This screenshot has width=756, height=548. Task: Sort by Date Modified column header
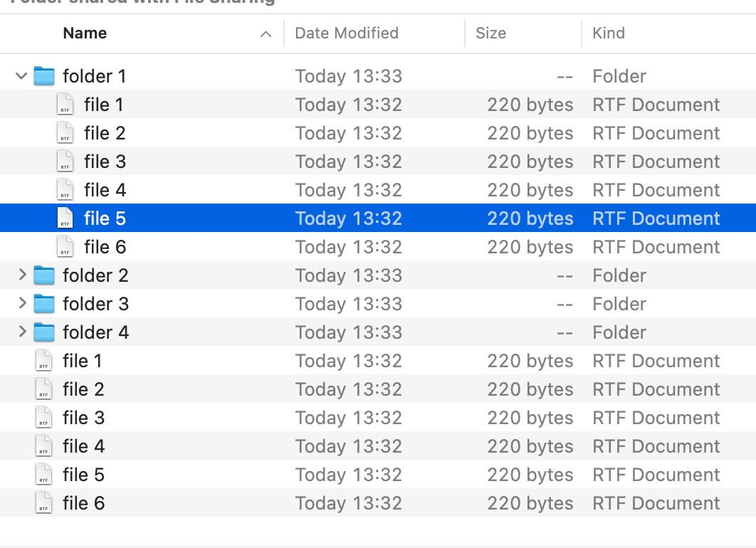pyautogui.click(x=347, y=33)
